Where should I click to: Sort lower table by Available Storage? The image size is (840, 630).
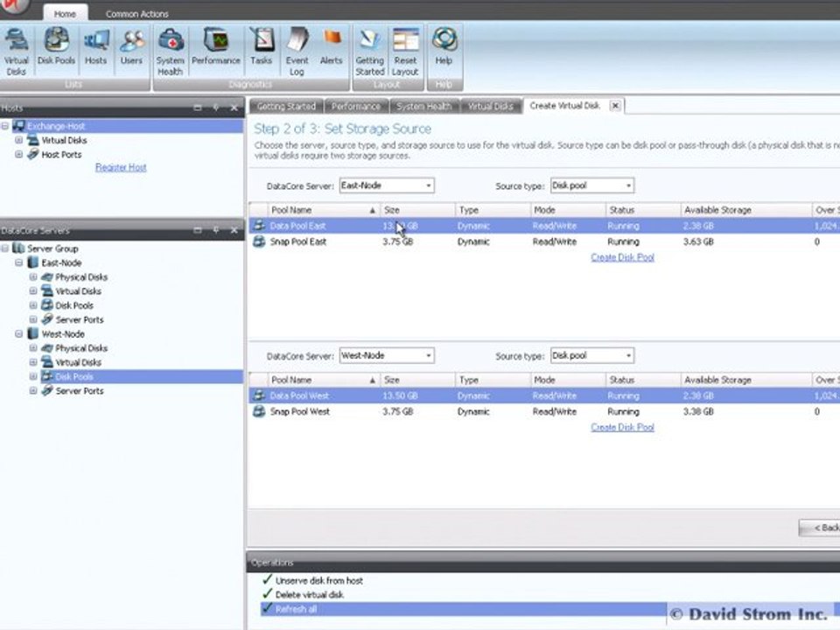pyautogui.click(x=745, y=380)
